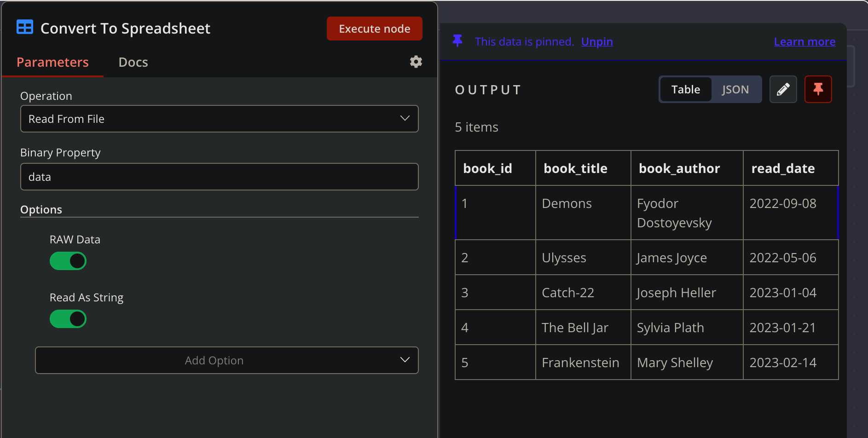Click inside the Binary Property field
Viewport: 868px width, 438px height.
pyautogui.click(x=220, y=177)
